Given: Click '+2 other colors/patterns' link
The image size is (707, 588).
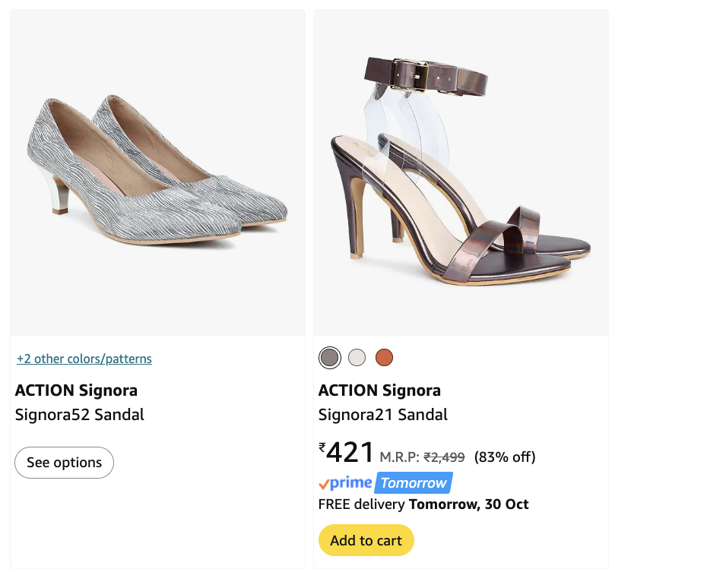Looking at the screenshot, I should click(x=84, y=359).
